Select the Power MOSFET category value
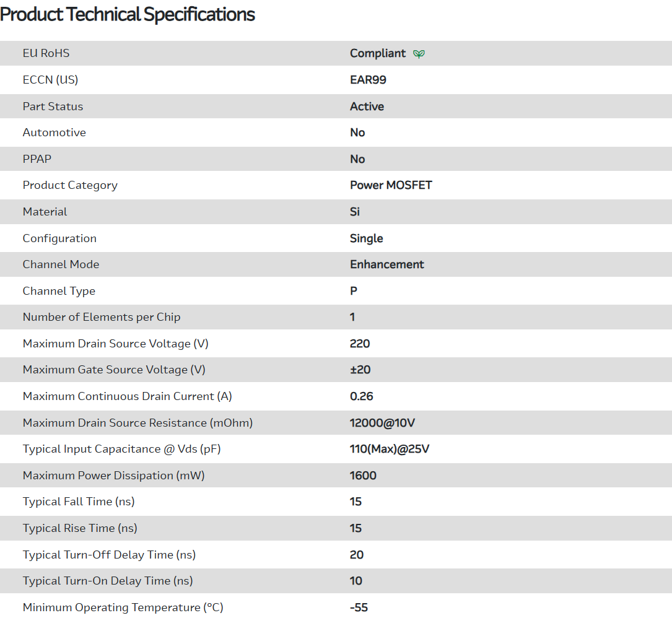Viewport: 672px width, 618px height. click(x=391, y=185)
